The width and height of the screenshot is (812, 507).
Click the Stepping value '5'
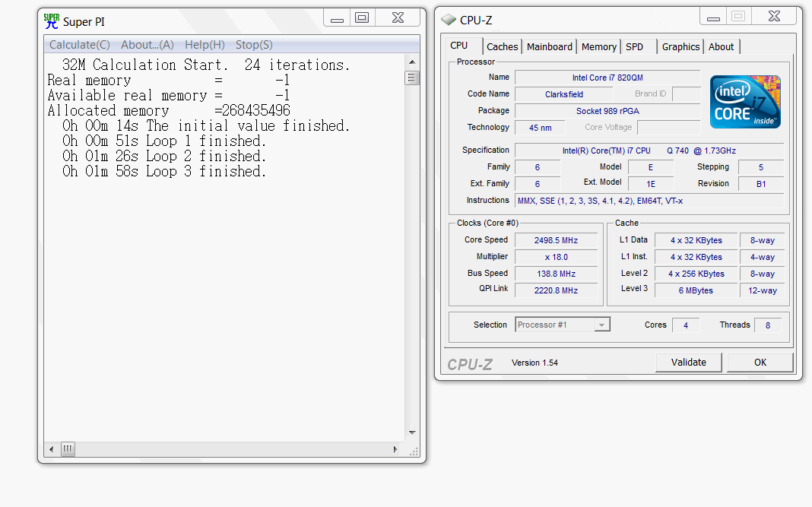(x=761, y=167)
